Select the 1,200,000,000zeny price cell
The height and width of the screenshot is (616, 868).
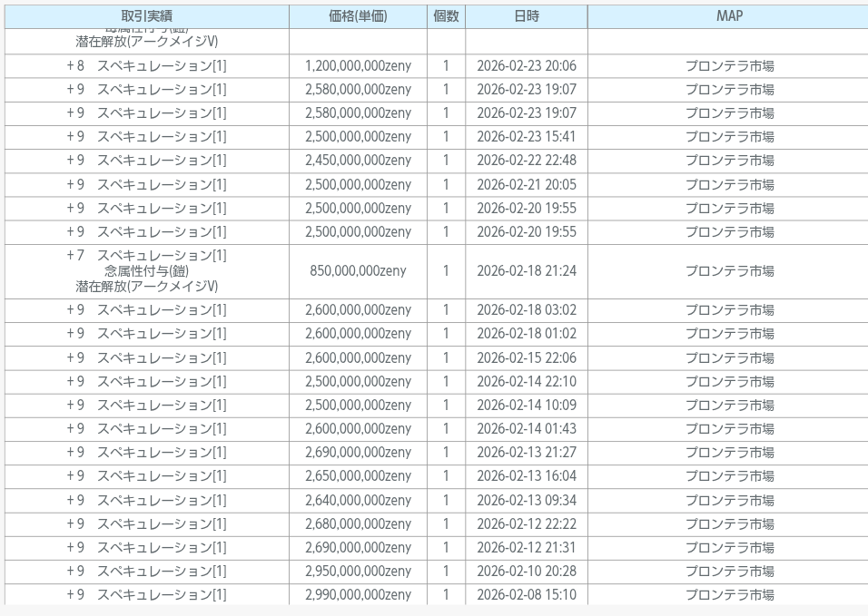point(358,66)
